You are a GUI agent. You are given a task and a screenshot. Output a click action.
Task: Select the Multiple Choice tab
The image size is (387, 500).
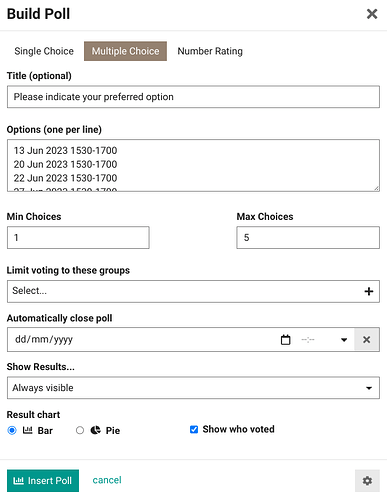pos(125,51)
